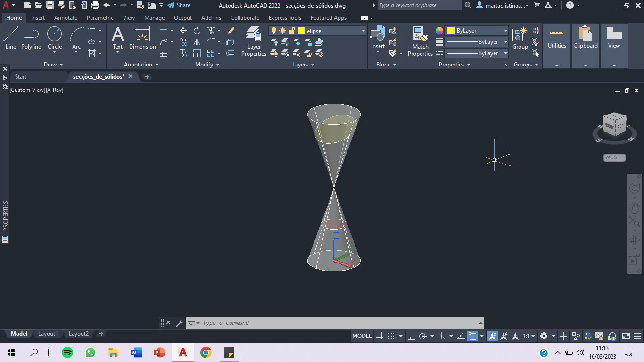The height and width of the screenshot is (362, 644).
Task: Activate the Copy tool
Action: [183, 42]
